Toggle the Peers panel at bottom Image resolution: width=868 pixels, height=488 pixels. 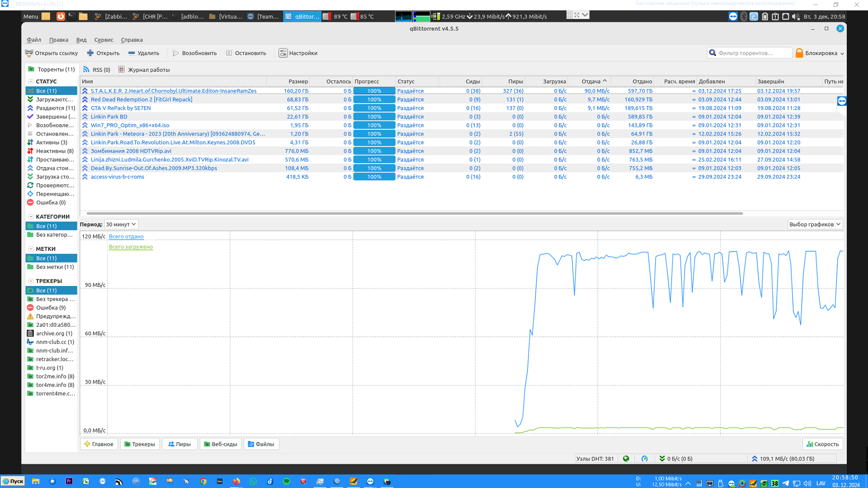click(179, 444)
